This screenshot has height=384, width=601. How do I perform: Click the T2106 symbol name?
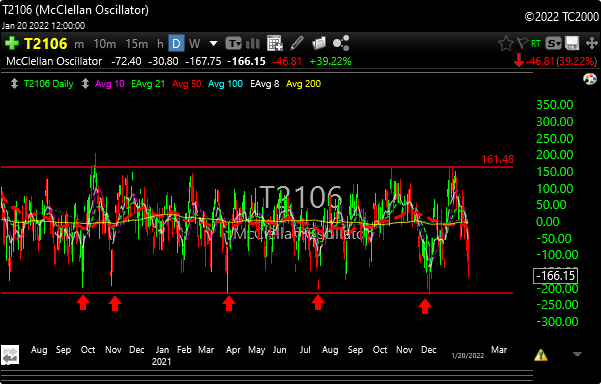click(x=46, y=43)
